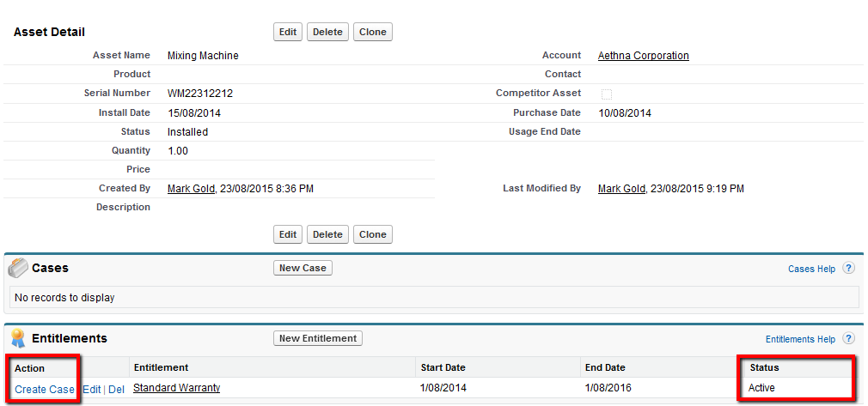Click the Cases section briefcase icon

coord(18,269)
